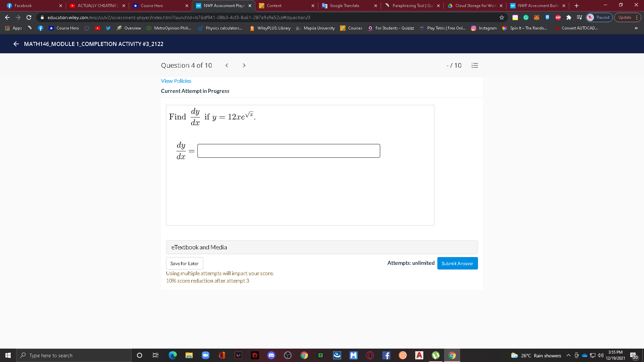The height and width of the screenshot is (362, 644).
Task: Open Discord from the taskbar
Action: [271, 355]
